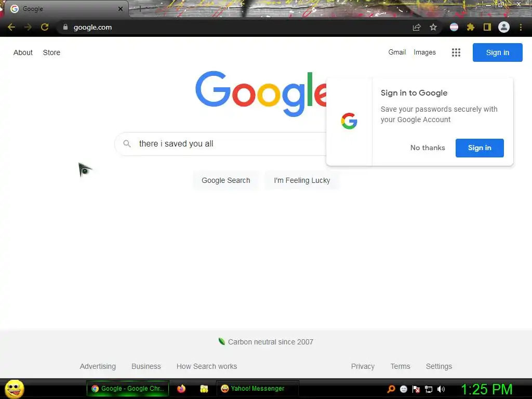Open the side panel icon in toolbar
Screen dimensions: 532x399
click(x=487, y=27)
